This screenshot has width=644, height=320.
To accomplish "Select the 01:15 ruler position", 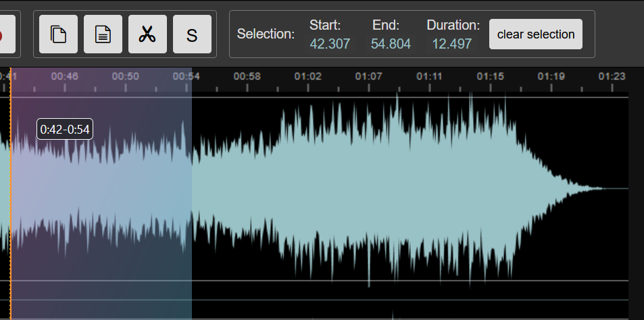I will 491,76.
